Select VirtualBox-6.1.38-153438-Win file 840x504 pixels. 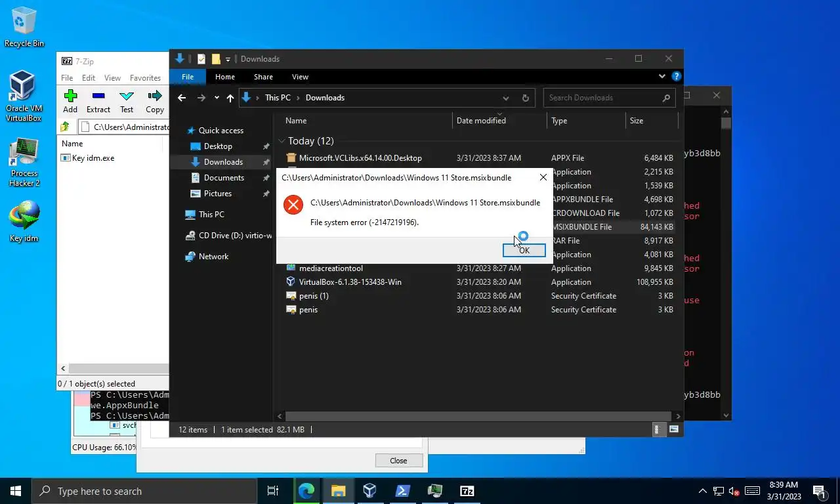coord(350,282)
